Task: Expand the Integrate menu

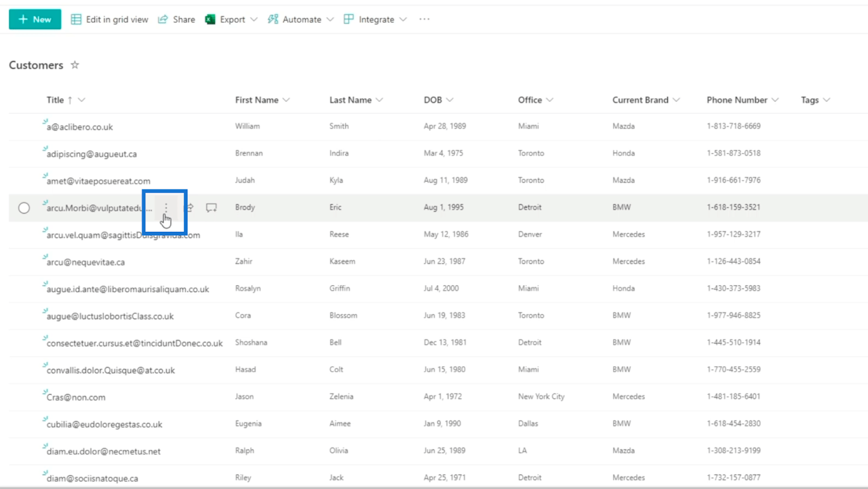Action: coord(376,20)
